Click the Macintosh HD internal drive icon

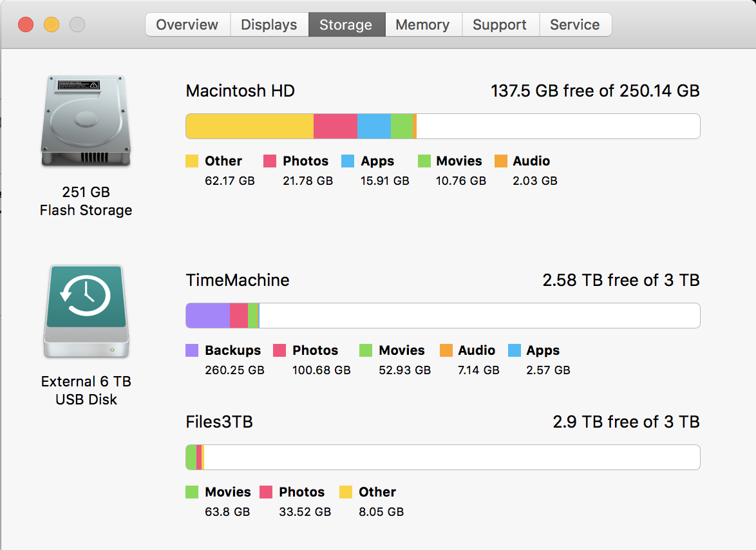pos(86,120)
